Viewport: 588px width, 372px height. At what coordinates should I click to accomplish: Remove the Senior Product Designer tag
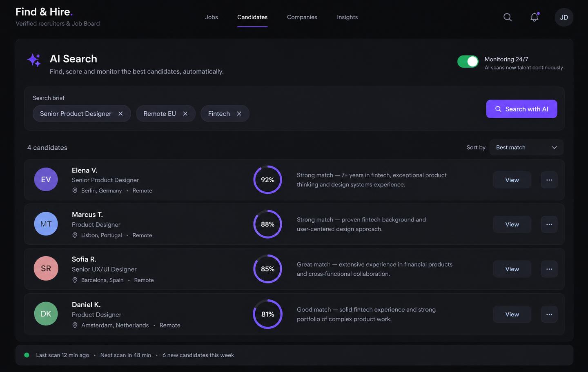pos(120,113)
